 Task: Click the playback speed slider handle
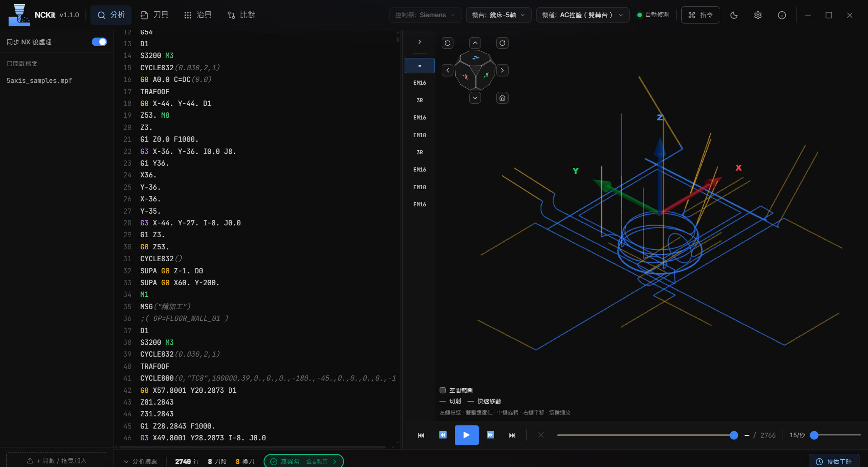(x=814, y=435)
